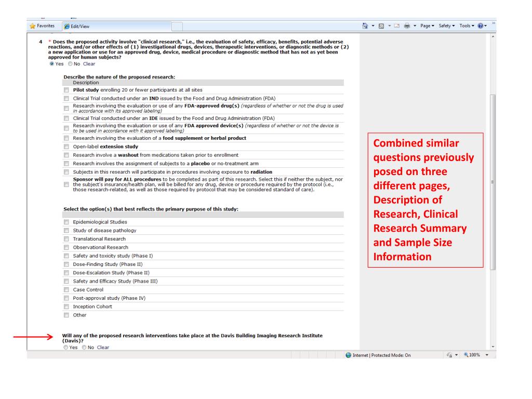Expand the Print dropdown arrow
The image size is (532, 399).
coord(415,26)
